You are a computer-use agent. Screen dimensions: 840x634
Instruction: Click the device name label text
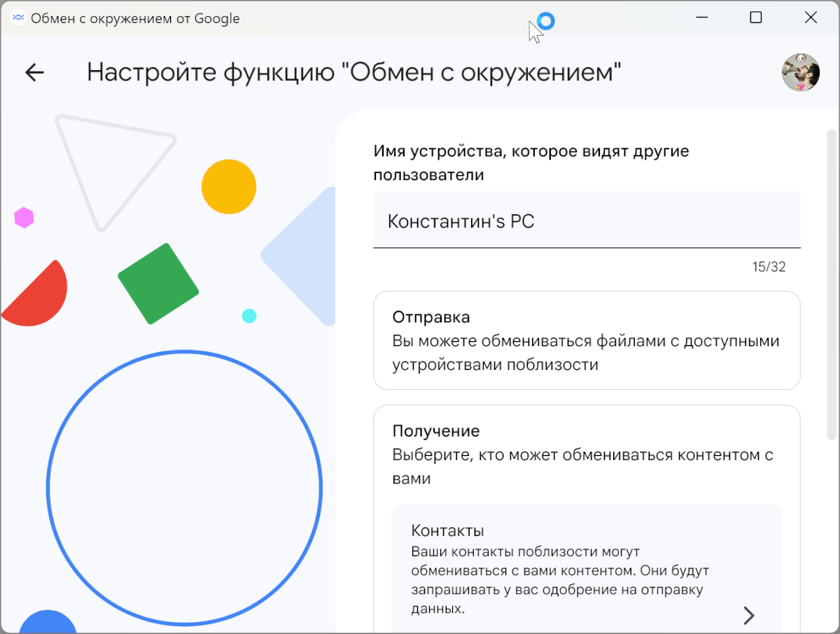(x=531, y=163)
